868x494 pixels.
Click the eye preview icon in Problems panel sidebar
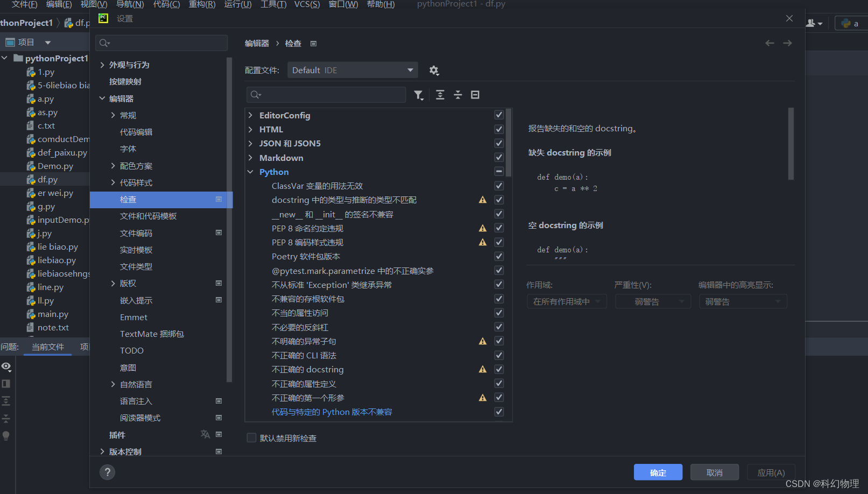pos(6,366)
